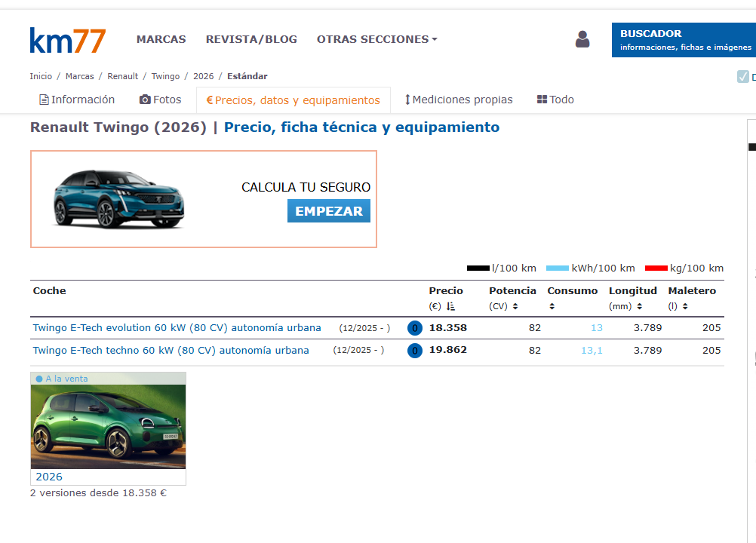Click the document icon on the Información tab
The image size is (756, 543).
[x=43, y=99]
